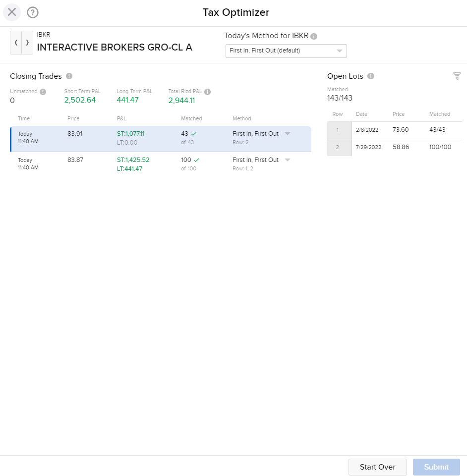Image resolution: width=467 pixels, height=476 pixels.
Task: Click the next symbol chevron
Action: coord(27,43)
